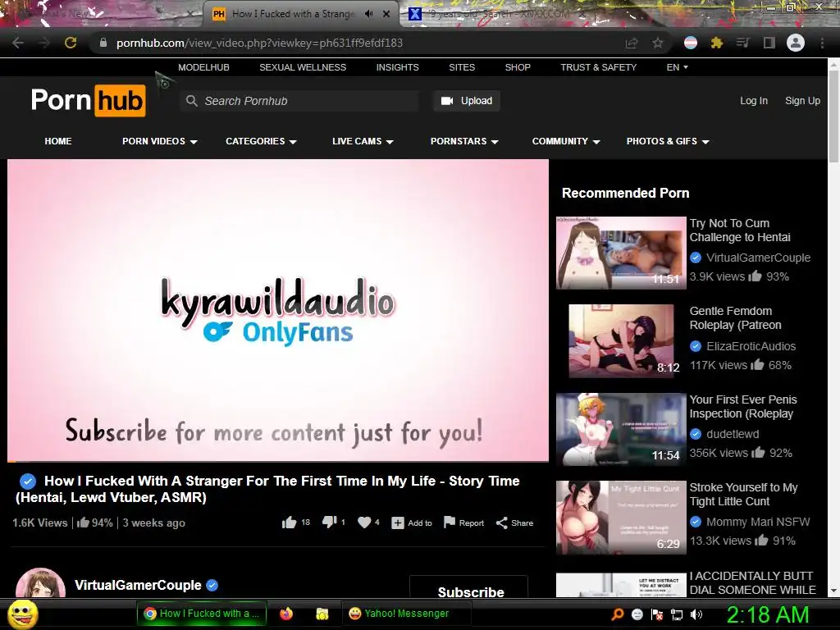840x630 pixels.
Task: Click the main video player area
Action: 278,309
